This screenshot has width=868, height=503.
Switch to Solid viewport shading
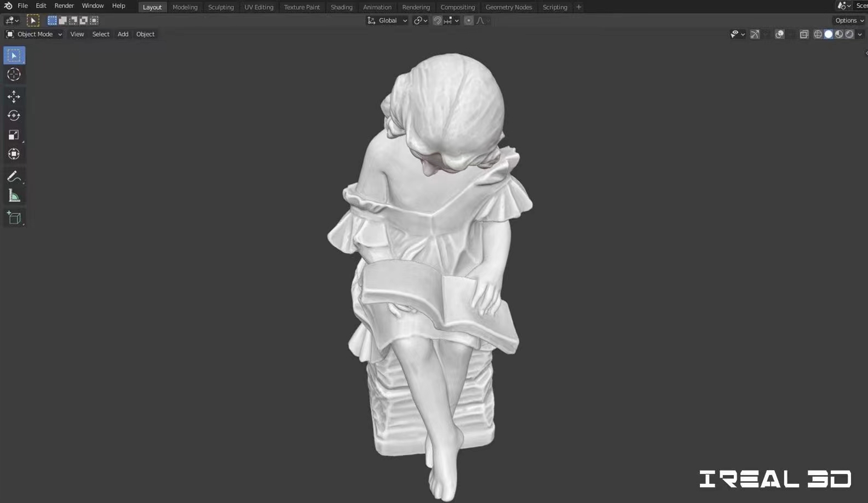(829, 34)
